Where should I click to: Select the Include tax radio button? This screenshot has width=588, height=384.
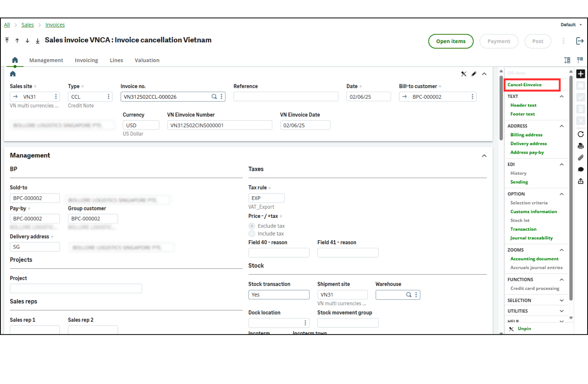coord(252,234)
